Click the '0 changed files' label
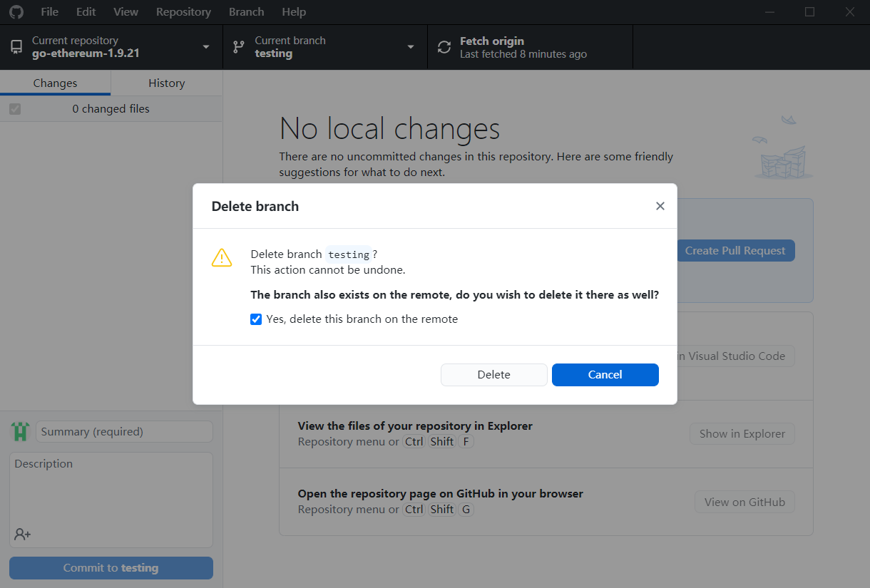The height and width of the screenshot is (588, 870). [111, 109]
